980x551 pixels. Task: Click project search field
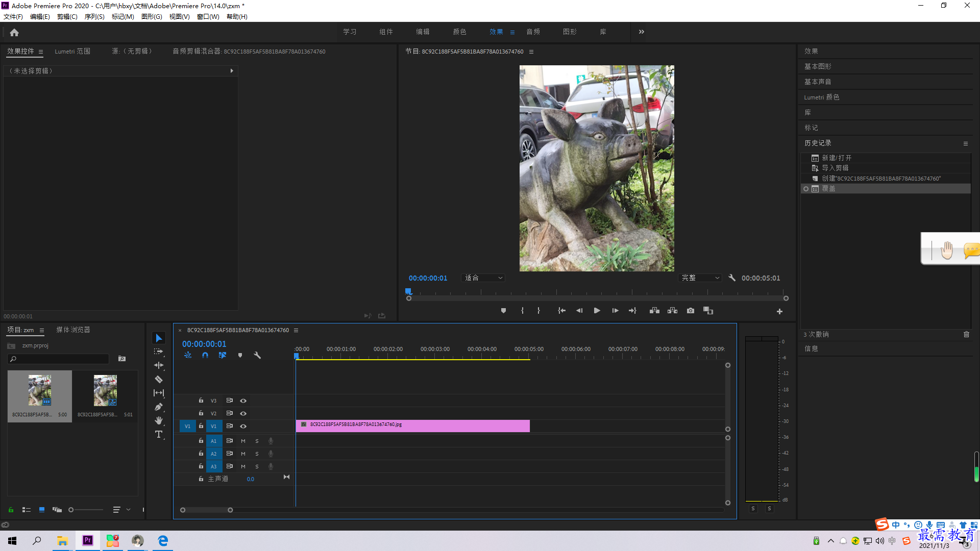[59, 359]
